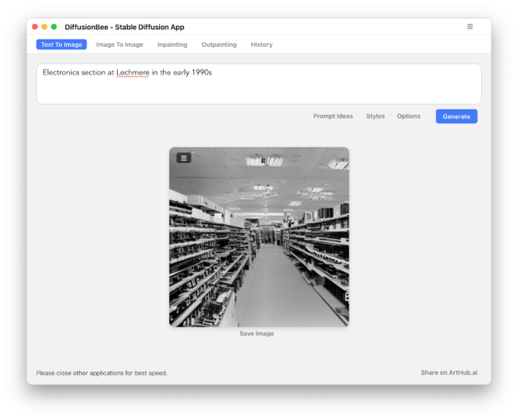518x420 pixels.
Task: Open the Inpainting tab
Action: point(172,44)
